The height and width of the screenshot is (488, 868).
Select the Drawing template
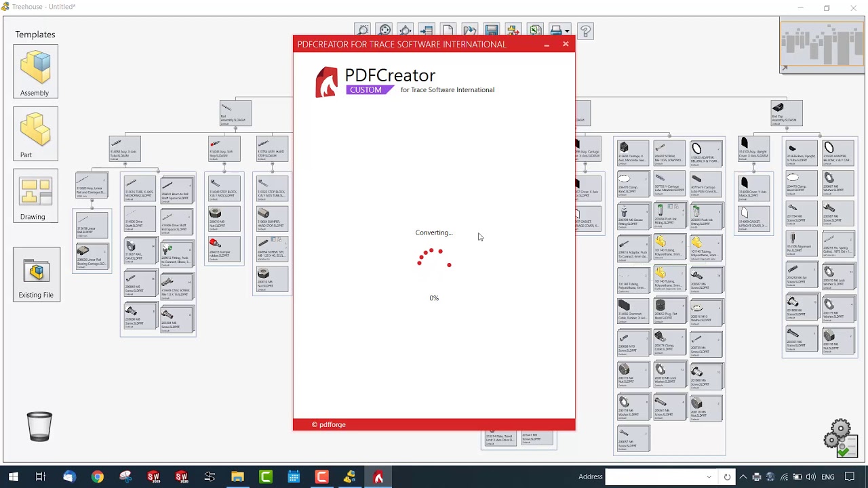[35, 196]
